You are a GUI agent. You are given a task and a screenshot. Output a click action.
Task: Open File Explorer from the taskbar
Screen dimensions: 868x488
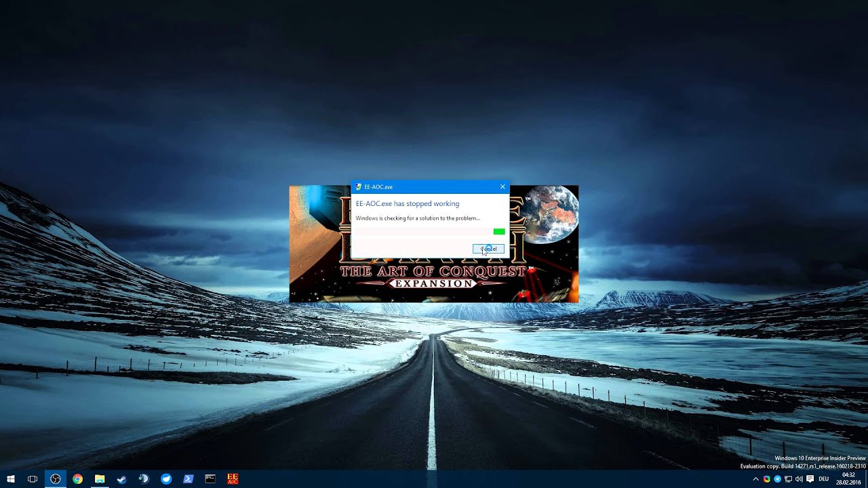pos(100,479)
